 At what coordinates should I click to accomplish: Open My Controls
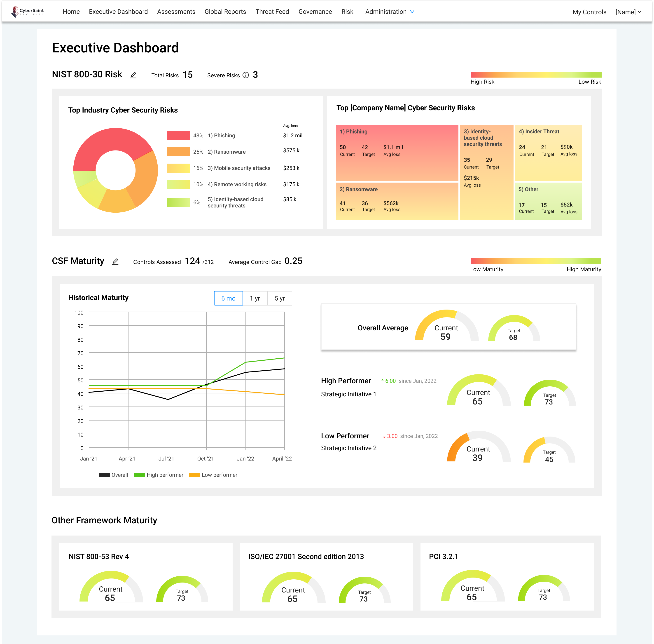click(589, 12)
